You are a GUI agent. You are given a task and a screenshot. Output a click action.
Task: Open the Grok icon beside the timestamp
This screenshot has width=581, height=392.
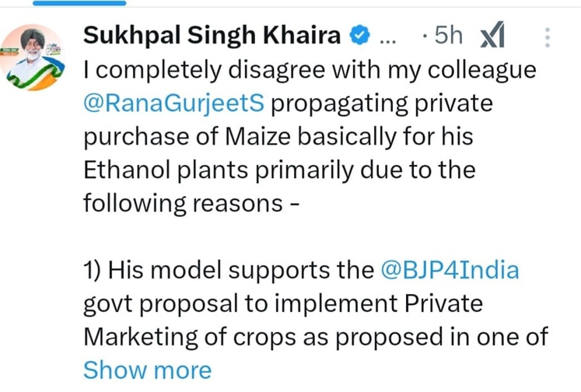click(493, 35)
